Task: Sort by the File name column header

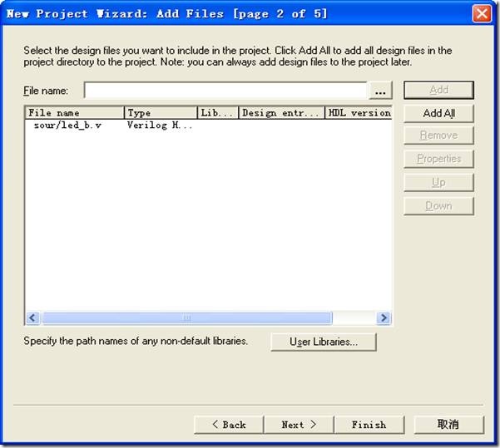Action: 75,112
